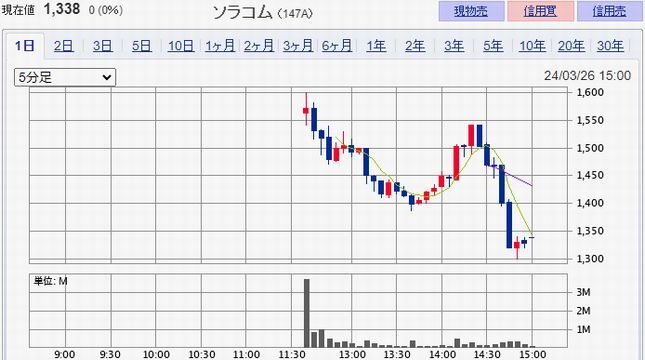Click the 1M volume axis label
The width and height of the screenshot is (645, 360).
tap(583, 330)
